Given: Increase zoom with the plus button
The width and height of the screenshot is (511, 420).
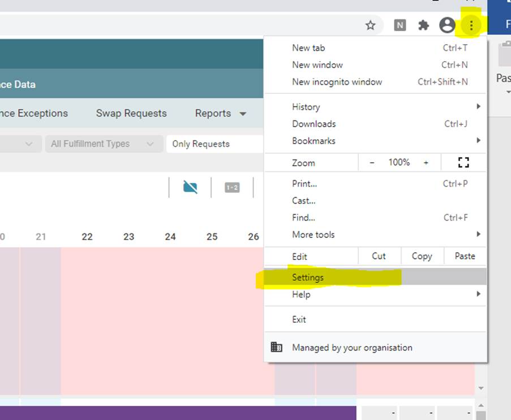Looking at the screenshot, I should [426, 163].
